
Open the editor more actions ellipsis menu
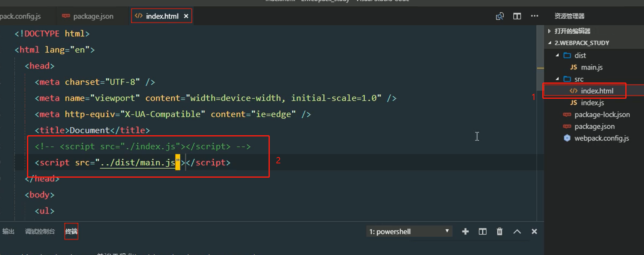click(534, 16)
